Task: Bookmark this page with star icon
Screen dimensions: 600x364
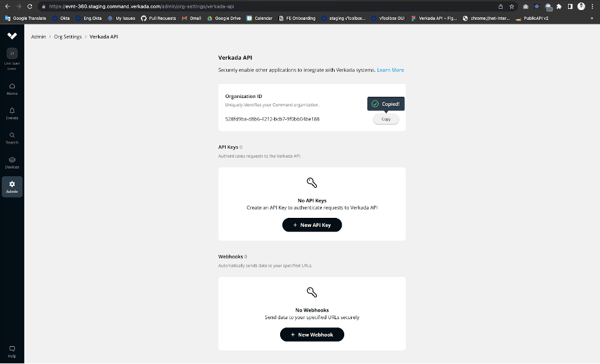Action: pos(512,6)
